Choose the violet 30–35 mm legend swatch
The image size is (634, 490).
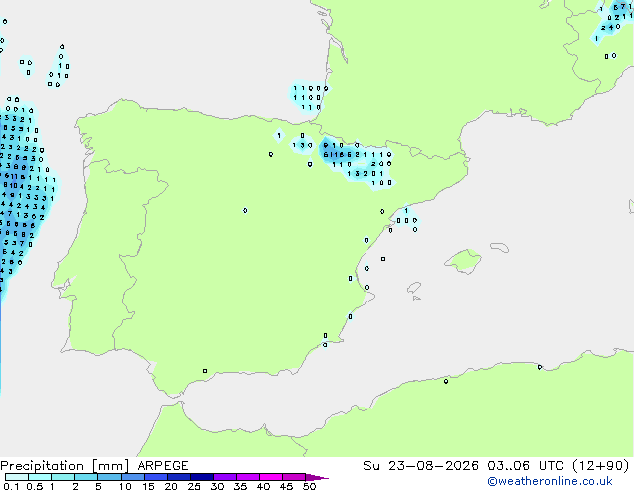tap(225, 477)
